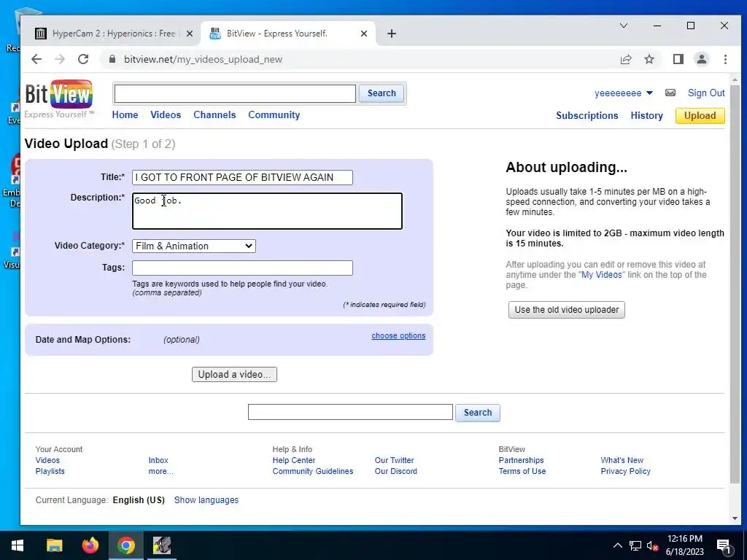
Task: Open the Videos menu item
Action: 166,114
